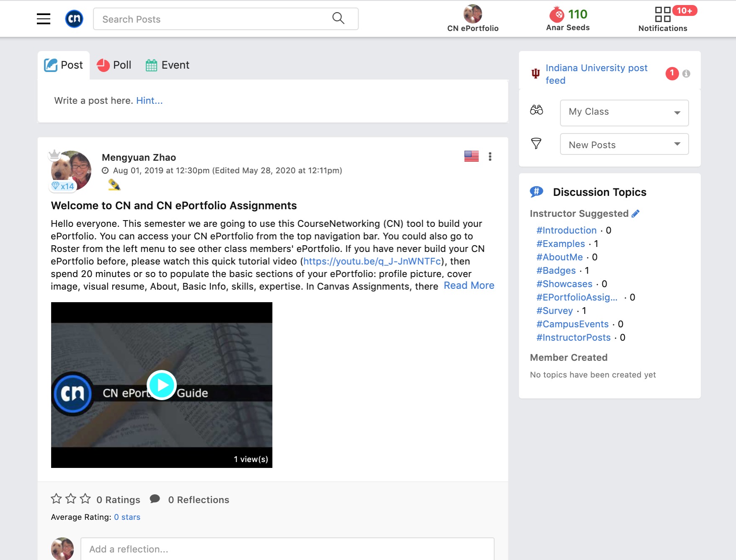The width and height of the screenshot is (736, 560).
Task: Click the 1 view(s) video label
Action: pos(251,459)
